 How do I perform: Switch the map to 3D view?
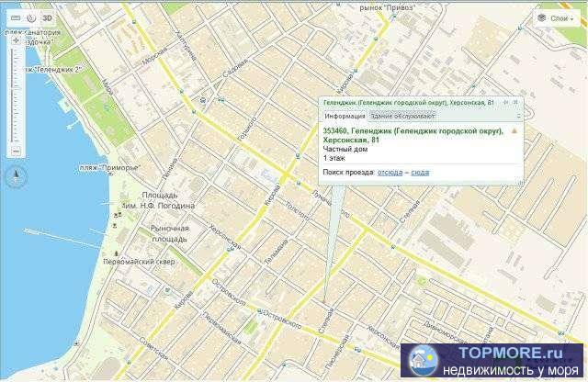click(x=47, y=18)
